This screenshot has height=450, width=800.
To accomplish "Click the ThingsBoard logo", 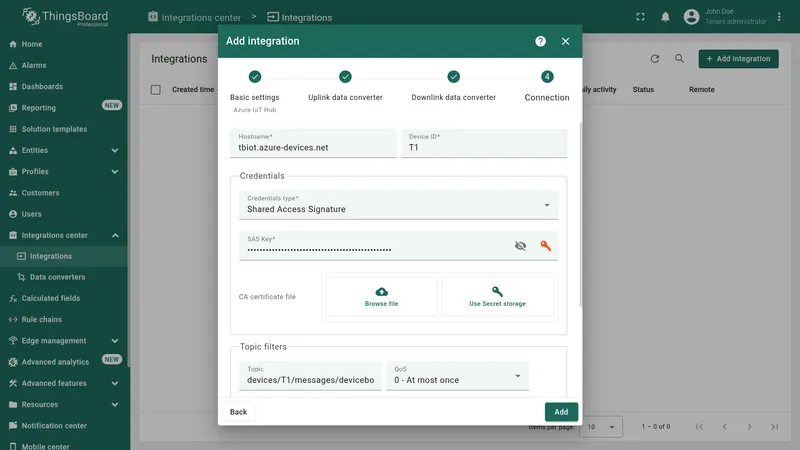I will [x=65, y=17].
